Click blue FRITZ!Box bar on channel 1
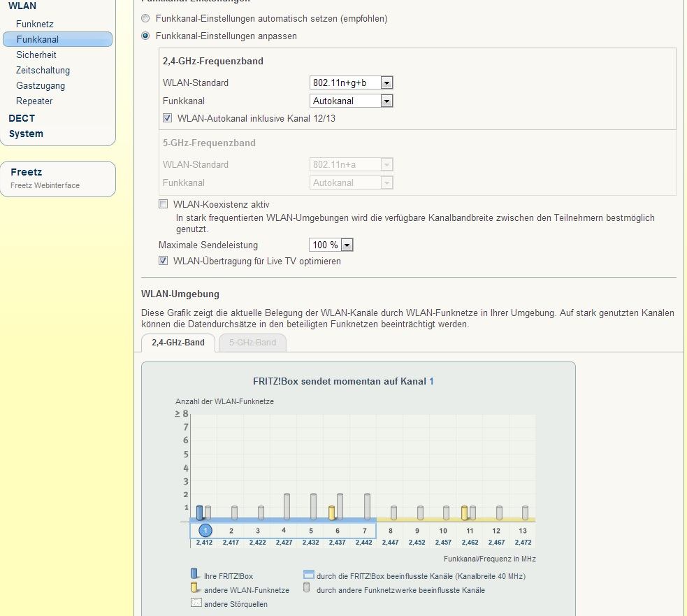 pos(200,512)
